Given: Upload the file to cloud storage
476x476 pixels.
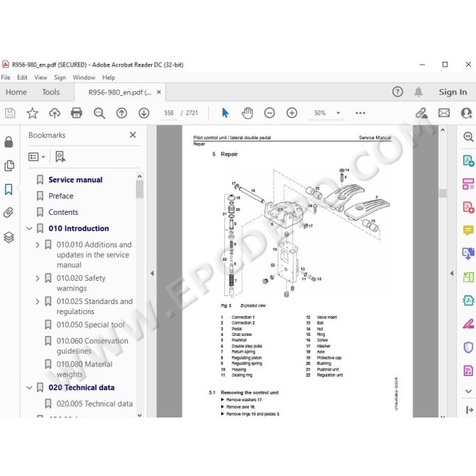Looking at the screenshot, I should tap(54, 113).
